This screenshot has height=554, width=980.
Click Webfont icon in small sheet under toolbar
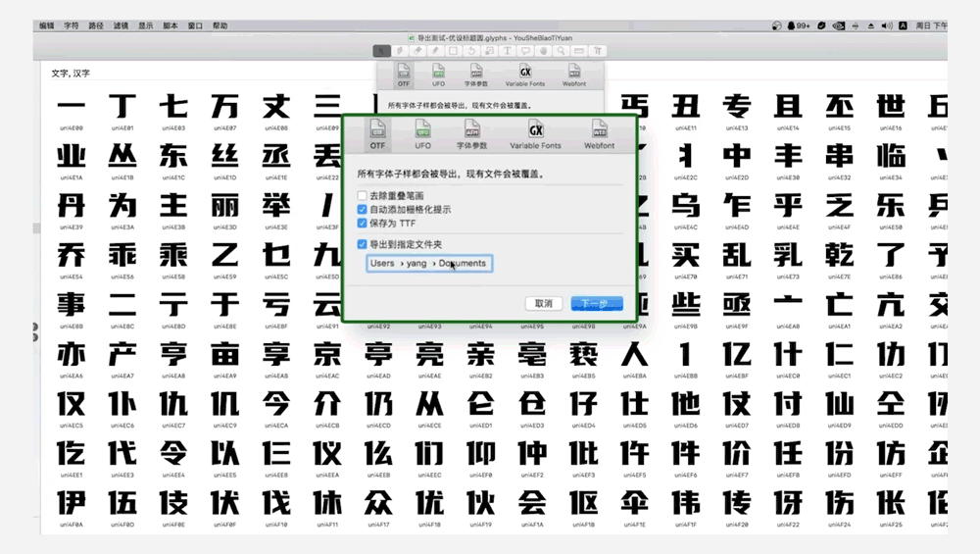[x=573, y=75]
